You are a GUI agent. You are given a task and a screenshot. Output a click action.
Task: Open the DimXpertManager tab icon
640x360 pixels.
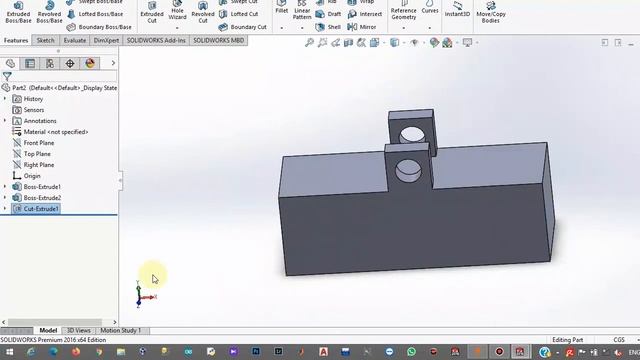pos(70,63)
